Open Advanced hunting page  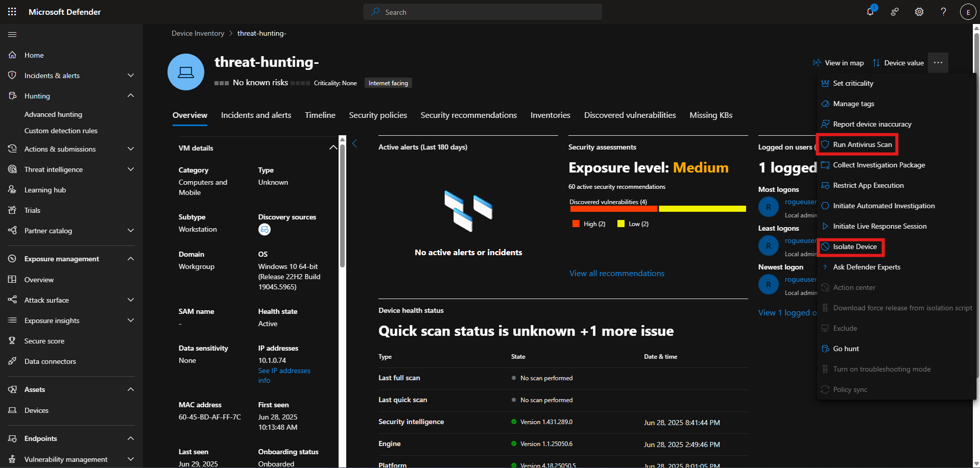[53, 114]
